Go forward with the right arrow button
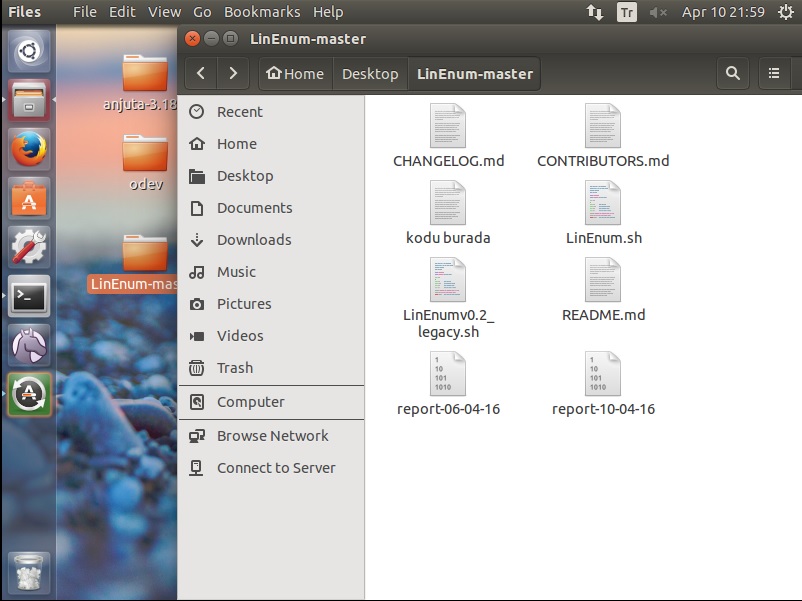The image size is (802, 601). pyautogui.click(x=233, y=73)
